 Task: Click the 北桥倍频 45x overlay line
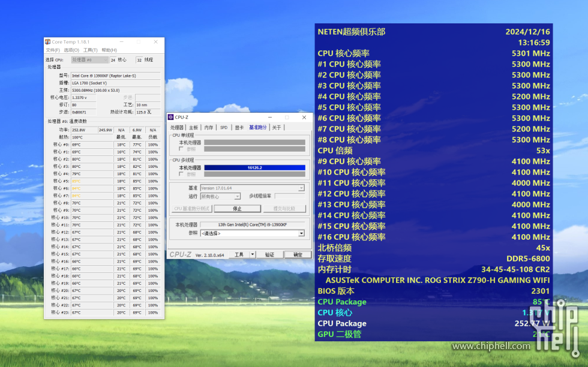pos(433,248)
